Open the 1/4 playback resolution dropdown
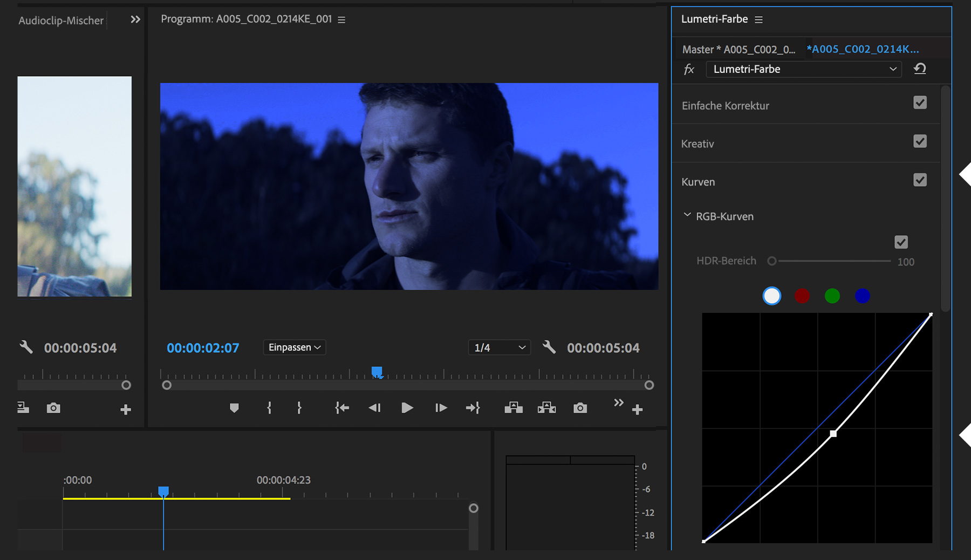 (x=499, y=347)
